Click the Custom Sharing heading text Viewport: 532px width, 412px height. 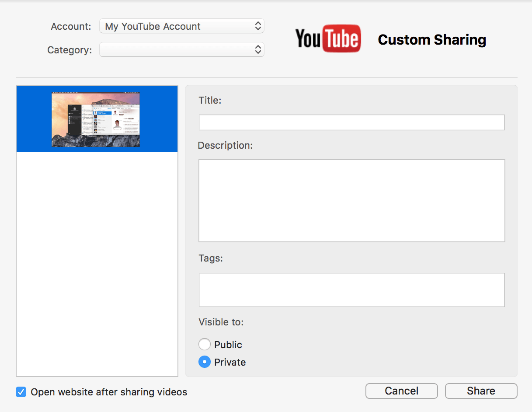pyautogui.click(x=432, y=40)
